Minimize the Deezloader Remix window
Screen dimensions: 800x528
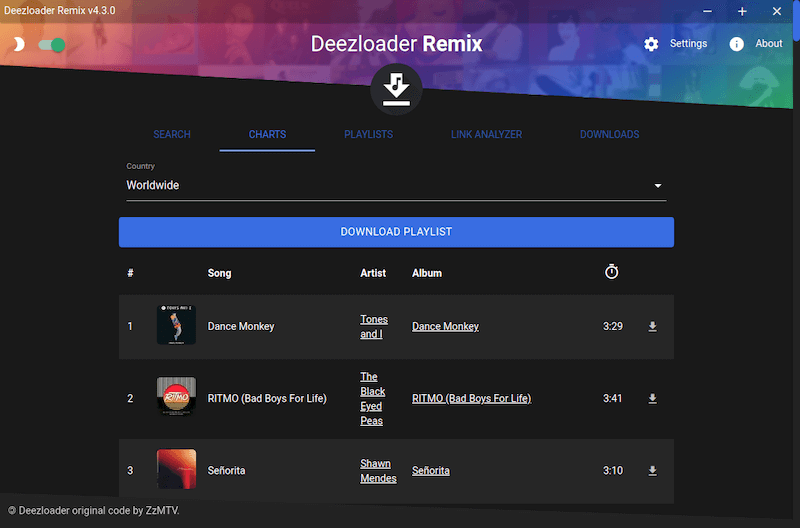tap(707, 11)
